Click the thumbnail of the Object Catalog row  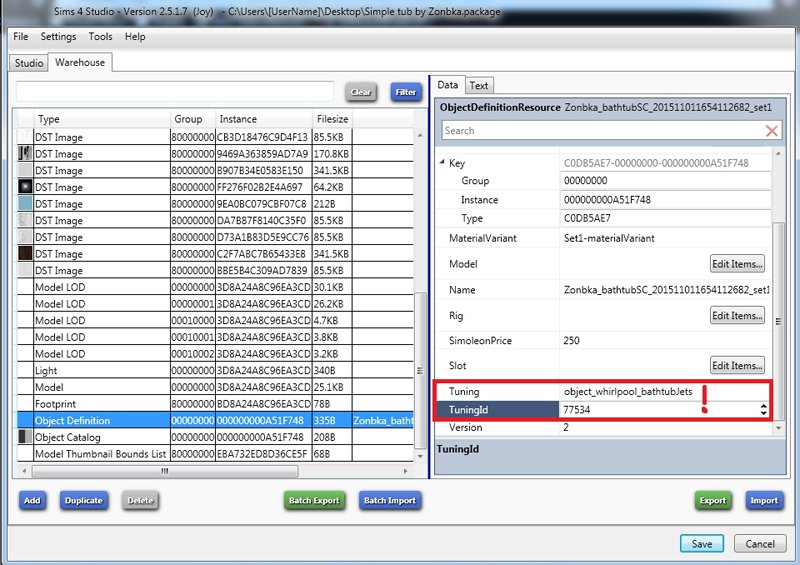point(24,437)
